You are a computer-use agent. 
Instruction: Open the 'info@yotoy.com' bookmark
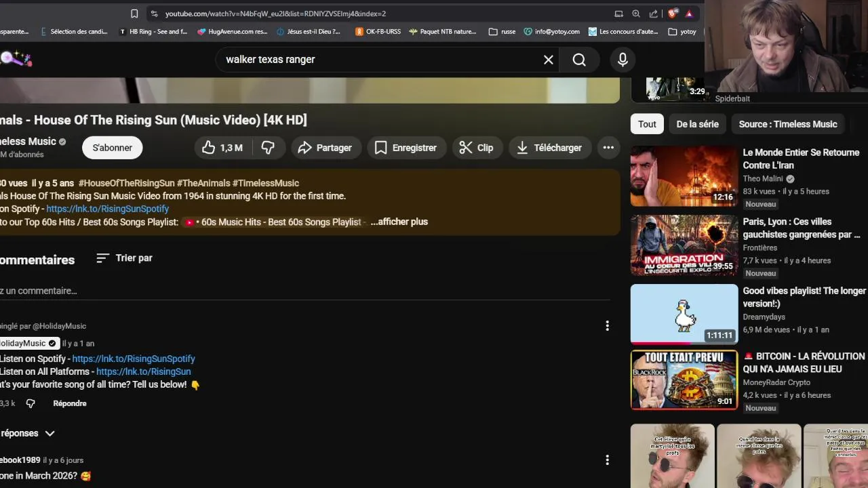(551, 31)
